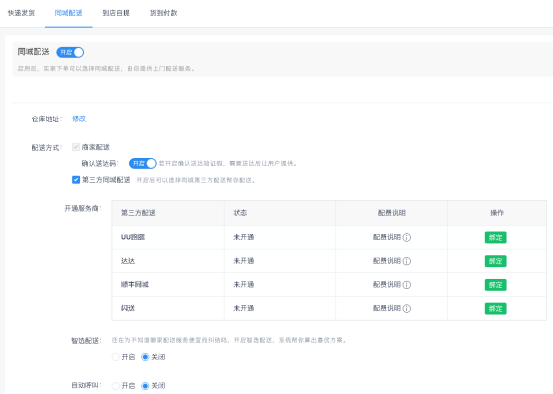
Task: Open info icon for UU跑腿 配费说明
Action: pos(407,237)
